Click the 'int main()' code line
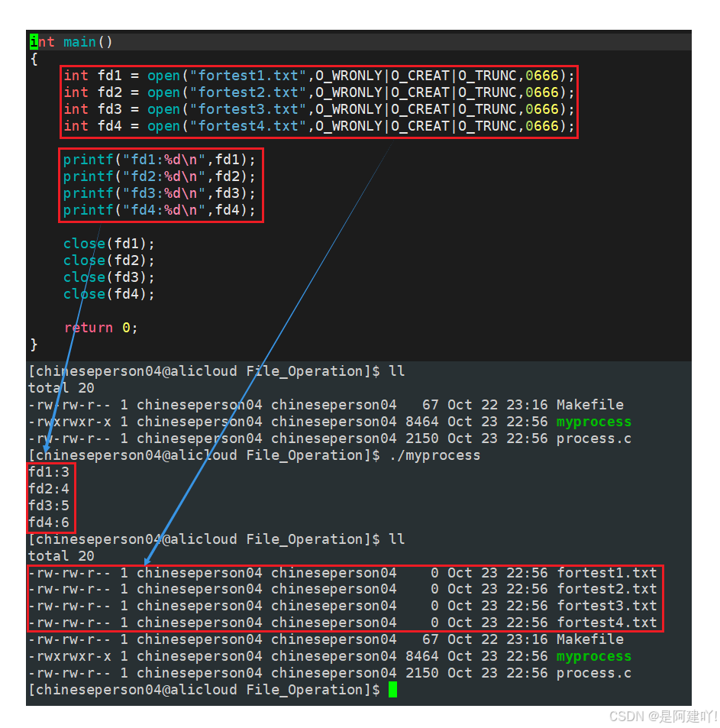The height and width of the screenshot is (728, 720). [71, 42]
